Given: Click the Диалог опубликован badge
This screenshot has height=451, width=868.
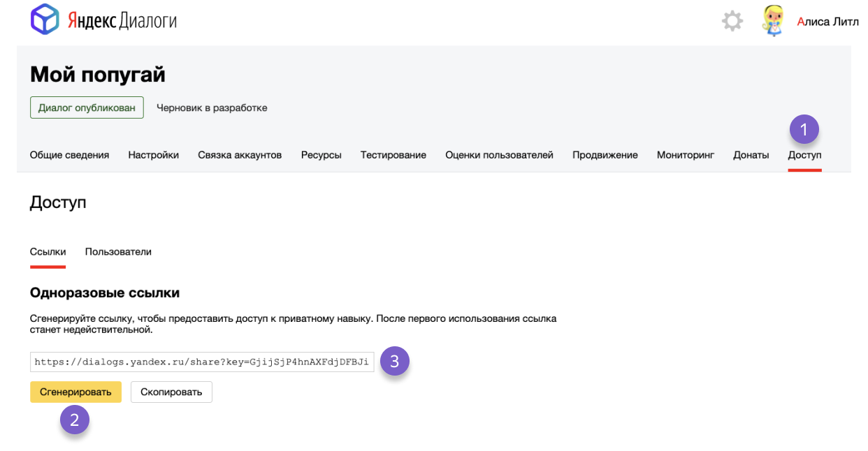Looking at the screenshot, I should tap(87, 108).
